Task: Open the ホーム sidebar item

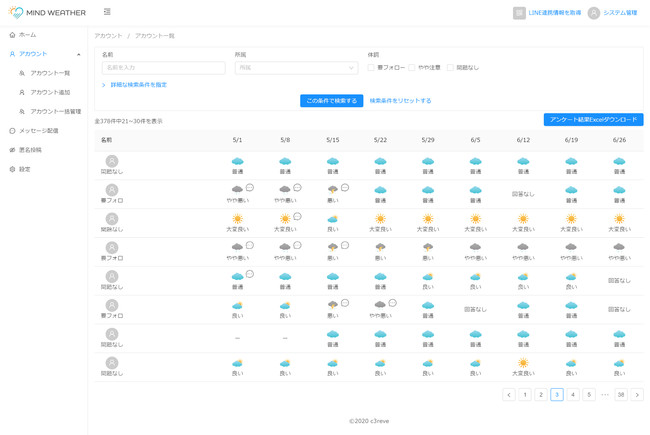Action: pos(27,35)
